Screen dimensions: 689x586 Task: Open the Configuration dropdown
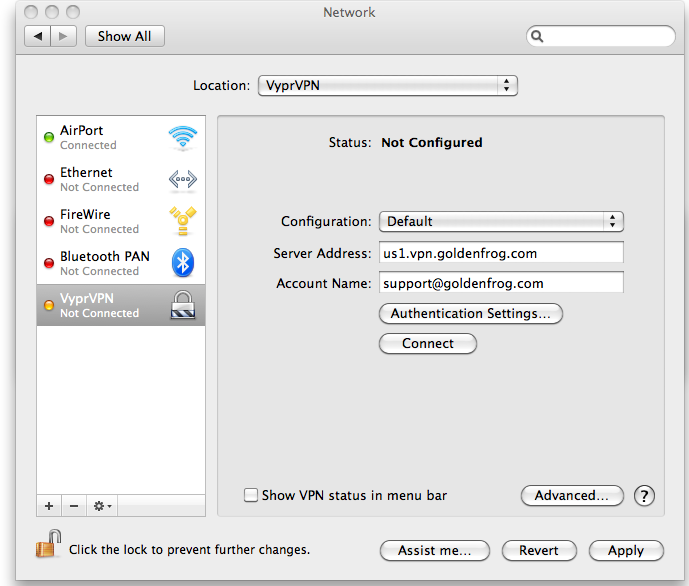(501, 221)
